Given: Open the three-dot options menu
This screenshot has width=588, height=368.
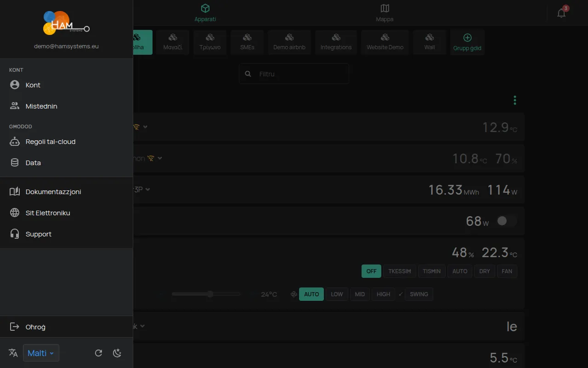Looking at the screenshot, I should (515, 100).
